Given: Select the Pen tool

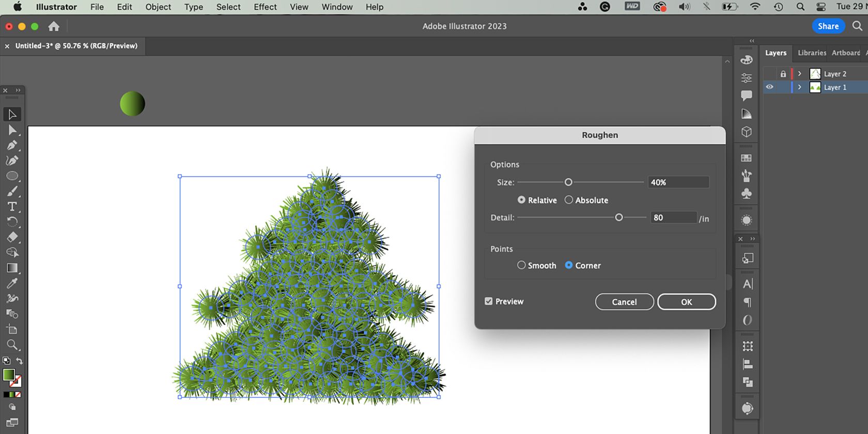Looking at the screenshot, I should (12, 145).
